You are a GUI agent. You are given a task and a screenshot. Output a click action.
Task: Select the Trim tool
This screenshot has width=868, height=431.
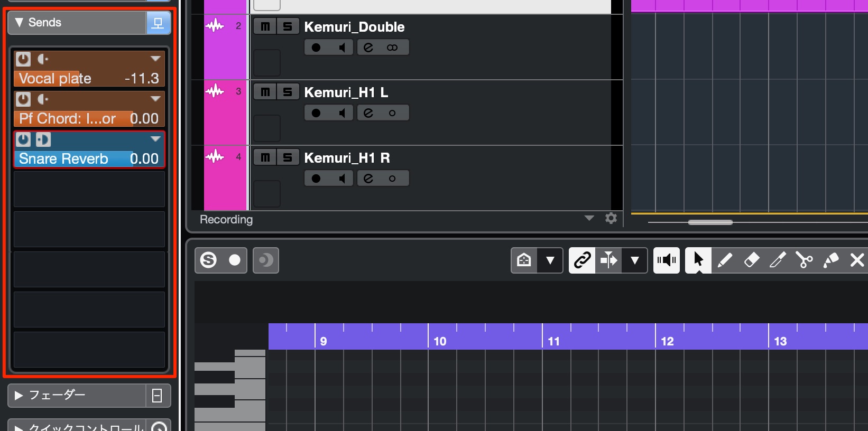coord(778,260)
